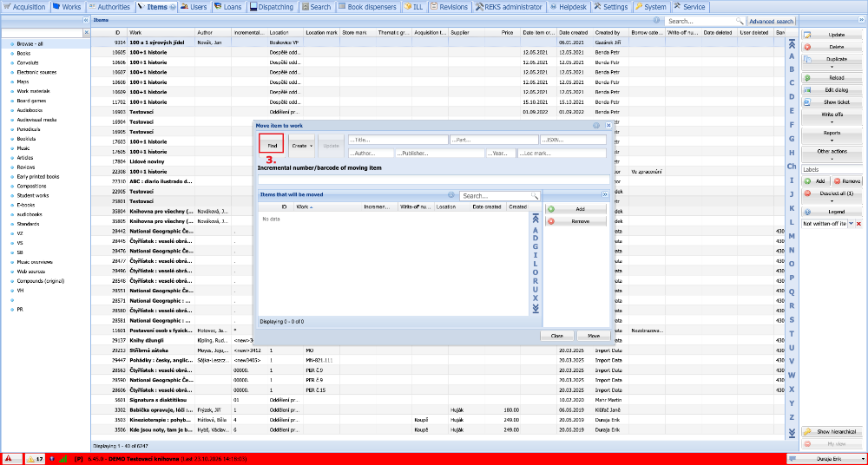Click the Find button in Move item dialog
The image size is (868, 465).
click(272, 145)
